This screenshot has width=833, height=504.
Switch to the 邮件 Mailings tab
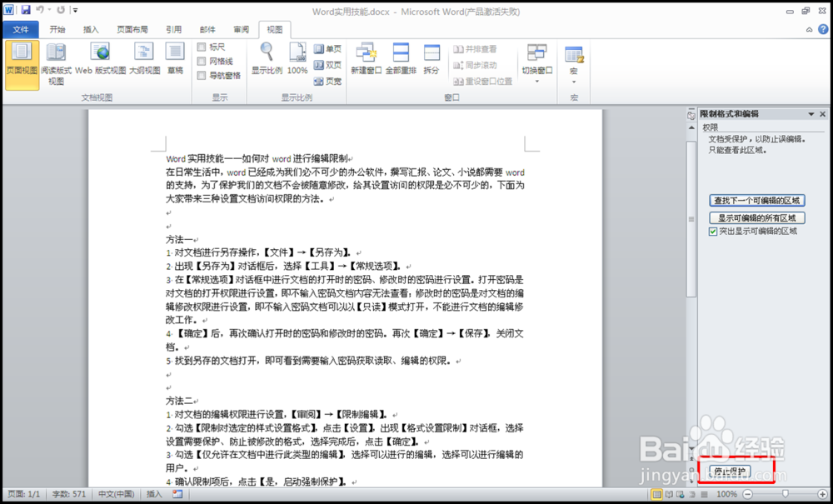tap(207, 30)
